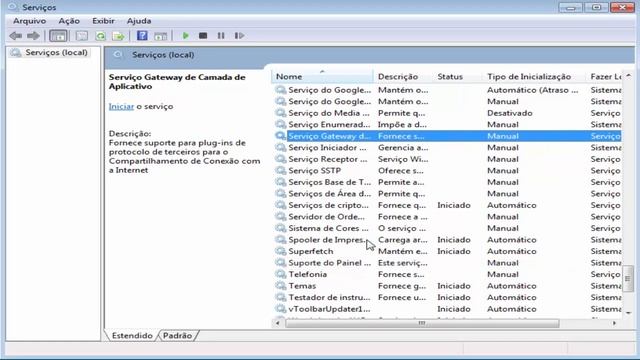Open Help via blue question icon
640x360 pixels.
(x=142, y=36)
